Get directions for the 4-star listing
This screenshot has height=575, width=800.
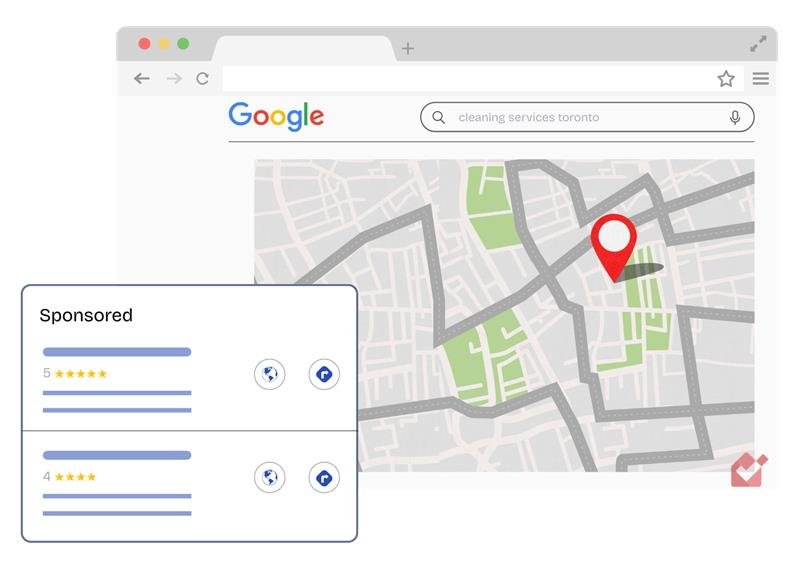click(x=324, y=477)
